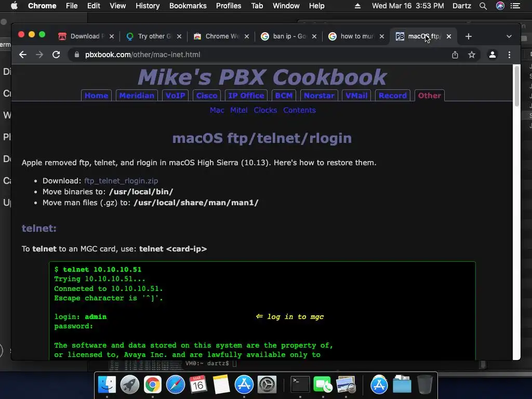
Task: Open Spotlight search in menu bar
Action: click(x=483, y=6)
